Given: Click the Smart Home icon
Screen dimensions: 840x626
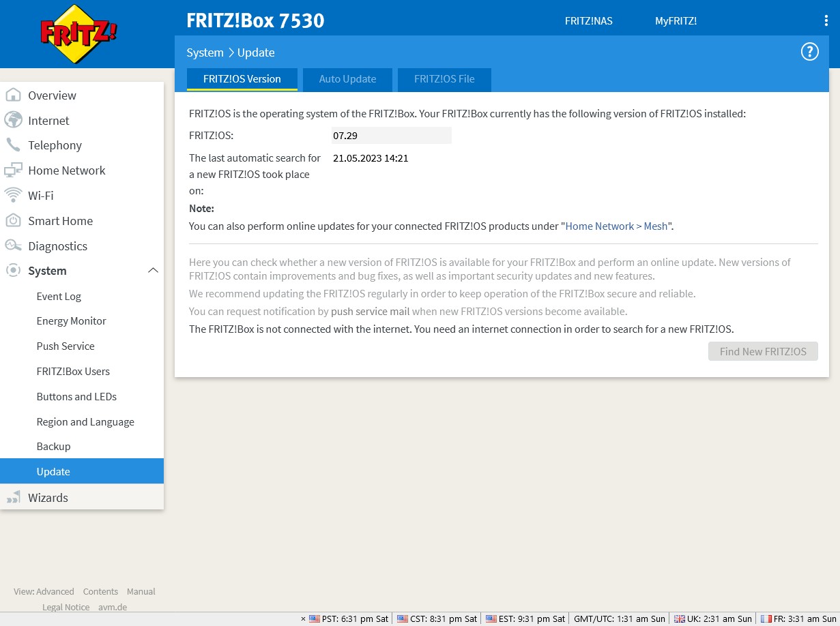Looking at the screenshot, I should [13, 221].
